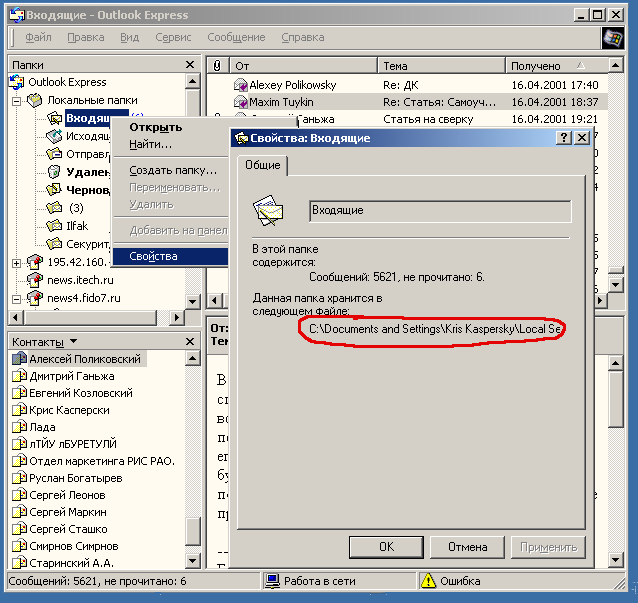The width and height of the screenshot is (638, 603).
Task: Collapse the news4.fido7.ru tree node
Action: pyautogui.click(x=16, y=299)
